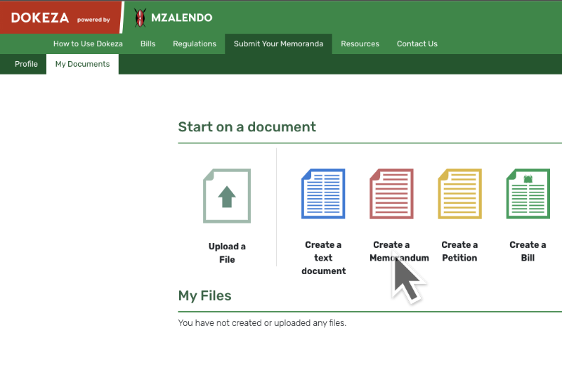Screen dimensions: 562x392
Task: Switch to the Profile tab
Action: click(x=26, y=64)
